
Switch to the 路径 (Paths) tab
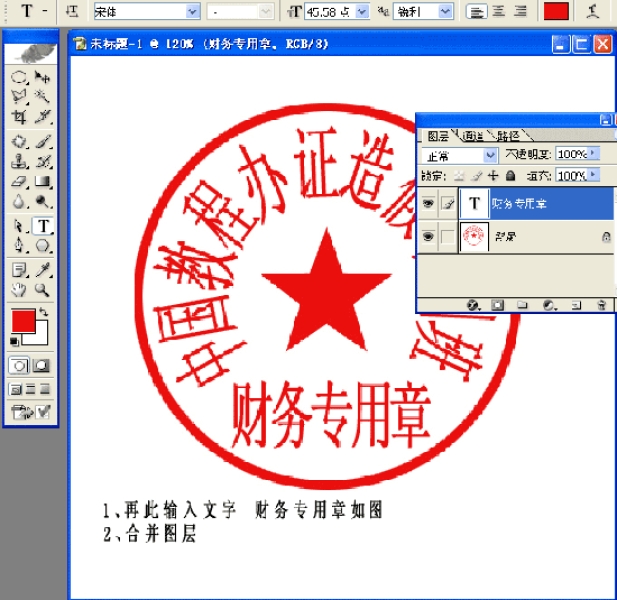click(x=508, y=136)
